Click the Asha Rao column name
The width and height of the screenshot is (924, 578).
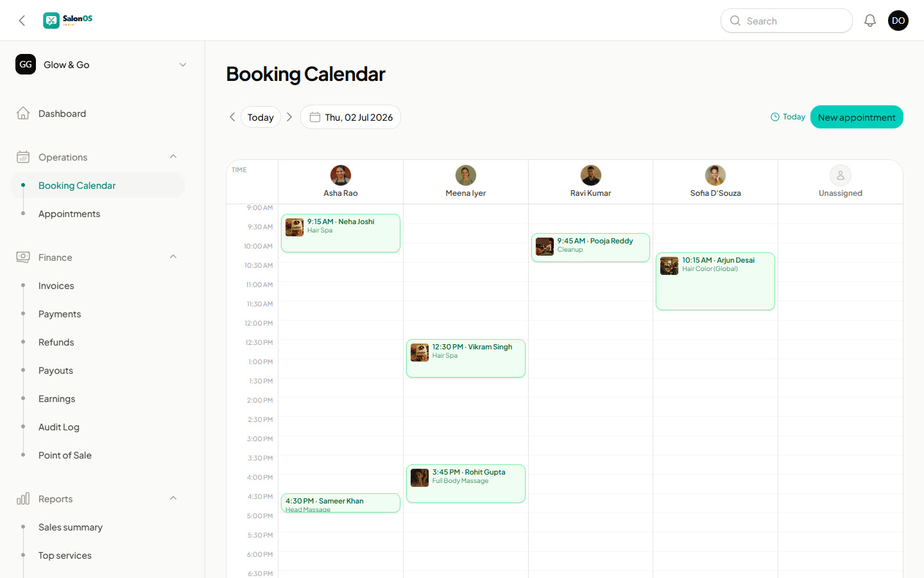tap(341, 193)
